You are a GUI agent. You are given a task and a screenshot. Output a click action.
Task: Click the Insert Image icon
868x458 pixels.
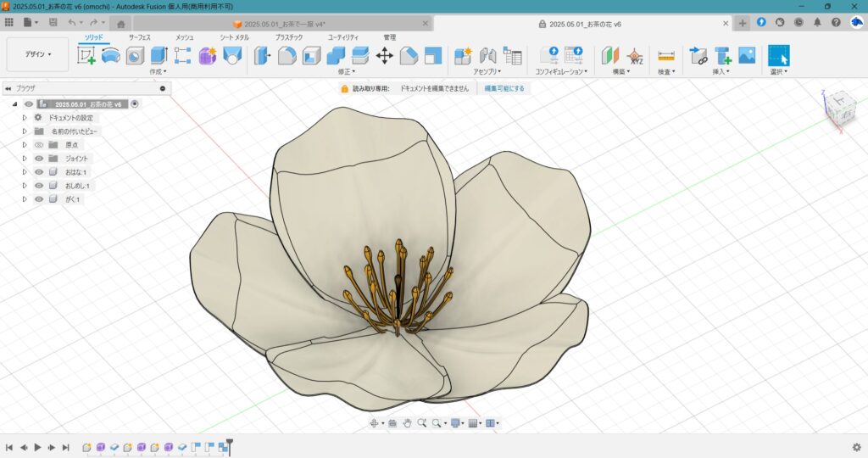click(x=747, y=56)
